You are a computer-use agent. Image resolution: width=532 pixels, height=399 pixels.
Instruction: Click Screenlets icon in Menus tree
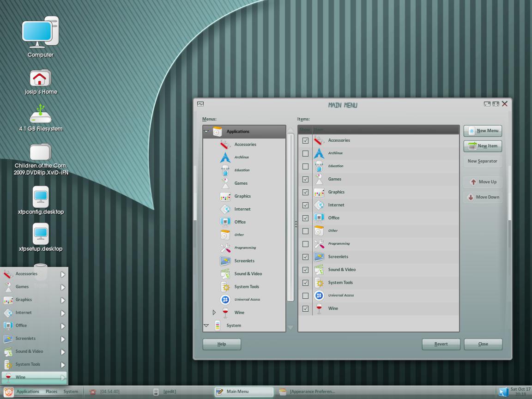tap(225, 261)
